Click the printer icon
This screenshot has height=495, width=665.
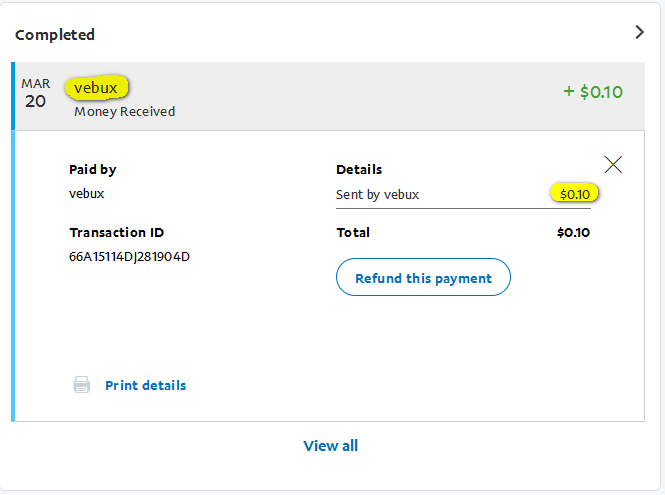[82, 385]
